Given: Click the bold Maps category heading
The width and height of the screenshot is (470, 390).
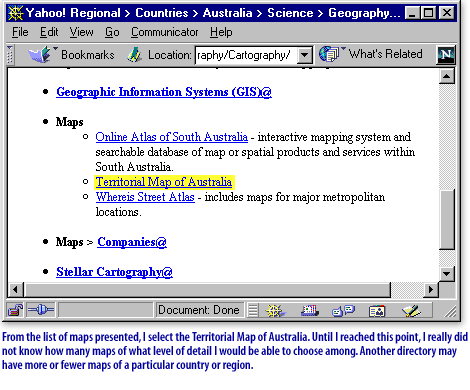Looking at the screenshot, I should tap(70, 122).
